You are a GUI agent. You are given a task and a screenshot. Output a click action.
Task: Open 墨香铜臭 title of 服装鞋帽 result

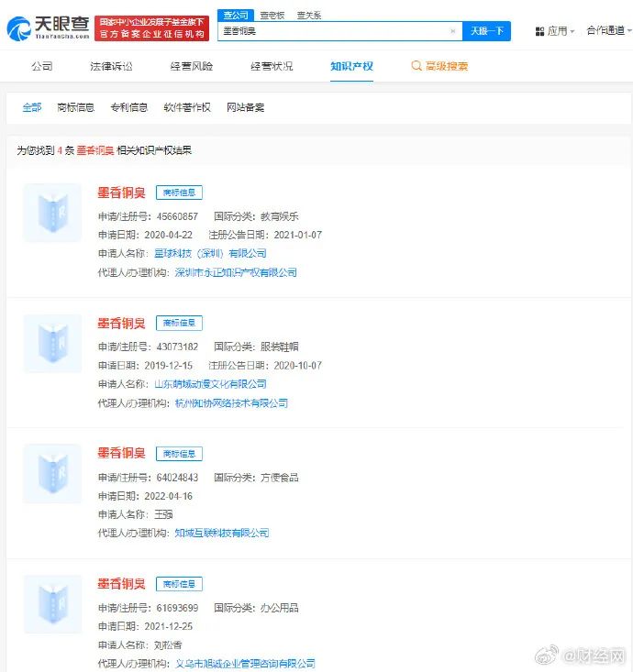(x=122, y=323)
